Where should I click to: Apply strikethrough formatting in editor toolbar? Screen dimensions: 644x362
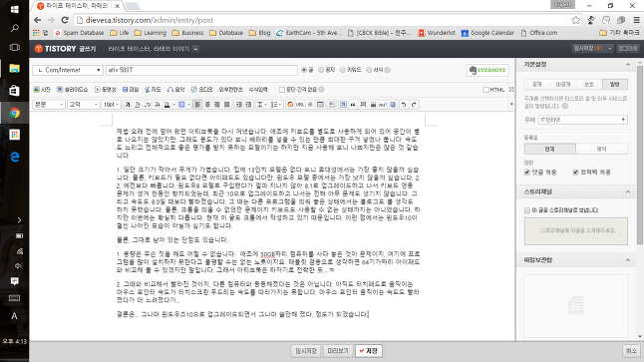pos(157,105)
